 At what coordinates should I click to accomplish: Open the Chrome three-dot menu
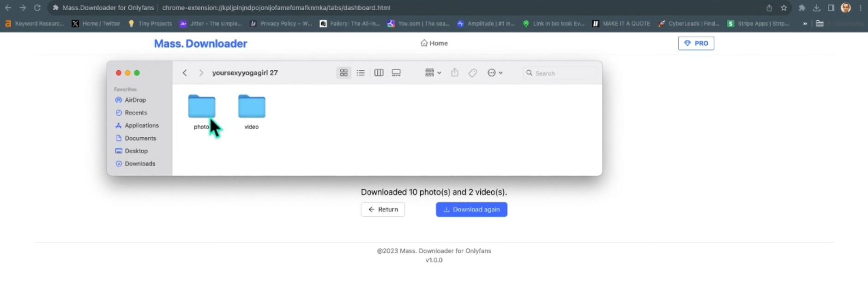(861, 7)
